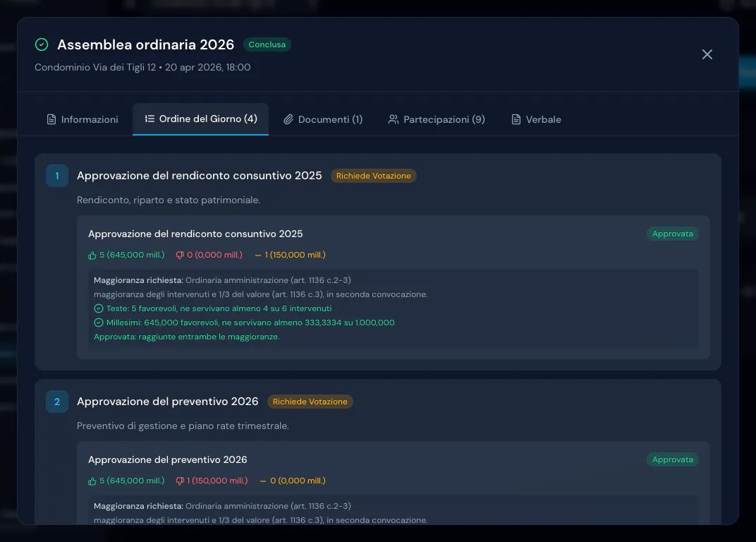756x542 pixels.
Task: Click the file icon on Verbale tab
Action: [x=516, y=119]
